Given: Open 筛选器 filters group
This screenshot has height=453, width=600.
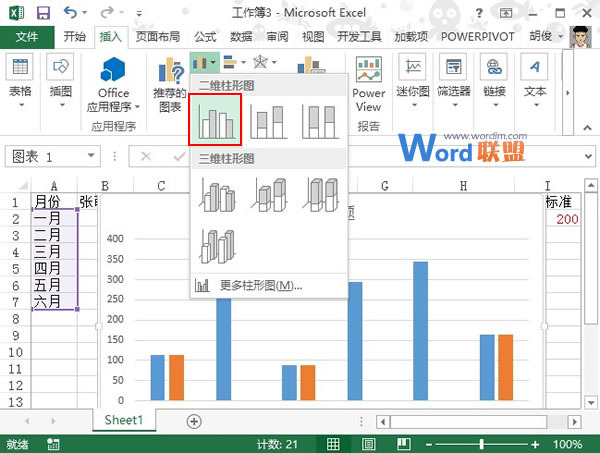Looking at the screenshot, I should tap(453, 81).
